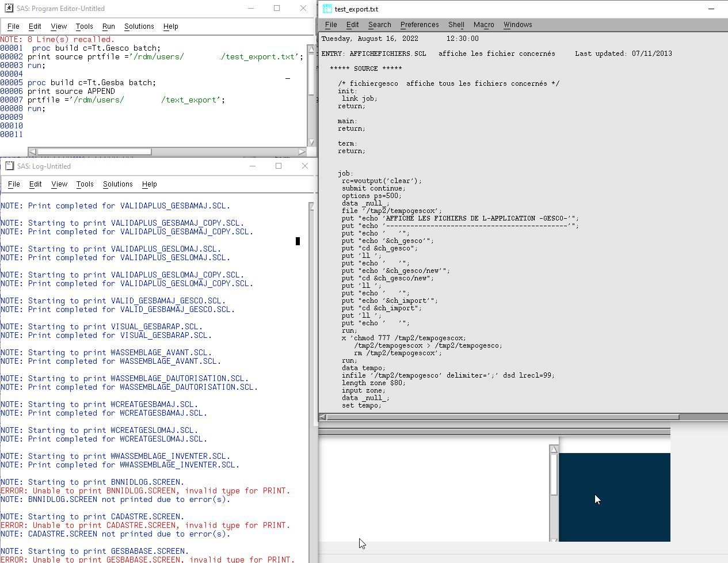728x563 pixels.
Task: Click the test_export.txt title bar icon
Action: [x=328, y=9]
